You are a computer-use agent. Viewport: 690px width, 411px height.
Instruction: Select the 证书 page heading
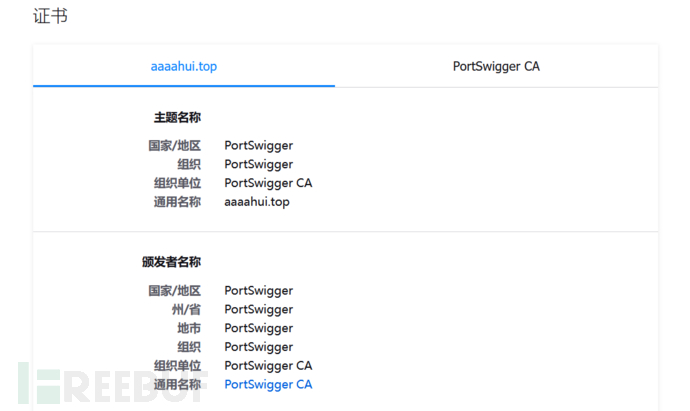50,16
